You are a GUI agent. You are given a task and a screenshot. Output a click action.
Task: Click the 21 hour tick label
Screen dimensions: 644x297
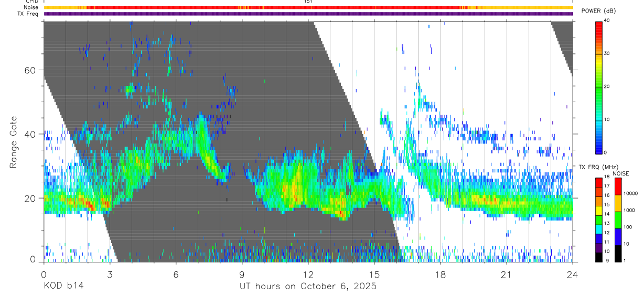pyautogui.click(x=507, y=274)
